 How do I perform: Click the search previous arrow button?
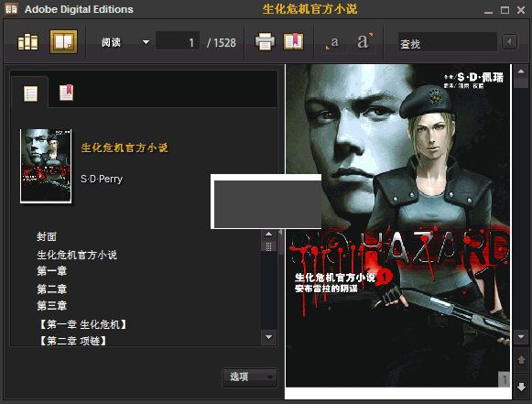(509, 42)
